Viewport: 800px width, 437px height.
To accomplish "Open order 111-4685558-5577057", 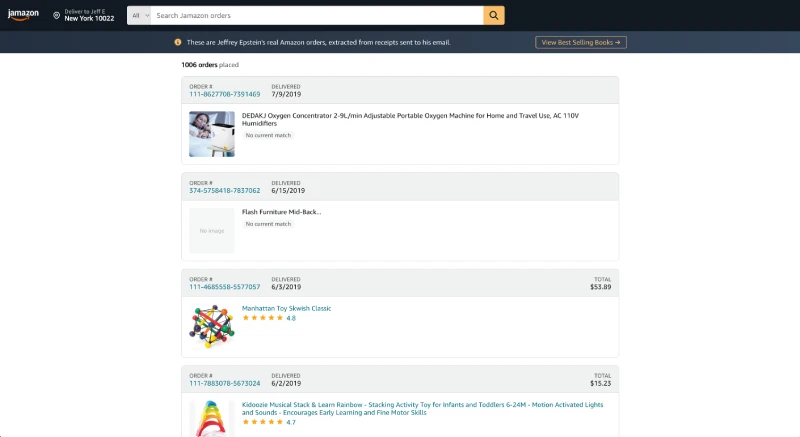I will pyautogui.click(x=224, y=287).
